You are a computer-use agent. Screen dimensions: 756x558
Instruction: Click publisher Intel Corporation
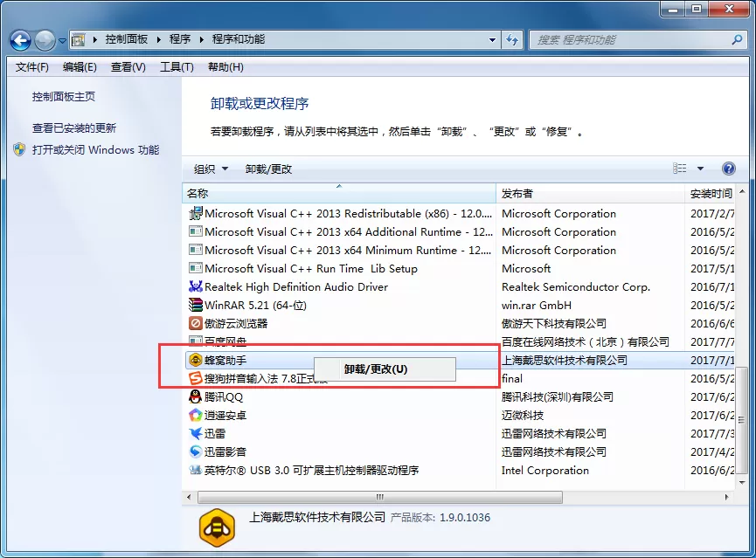(544, 471)
